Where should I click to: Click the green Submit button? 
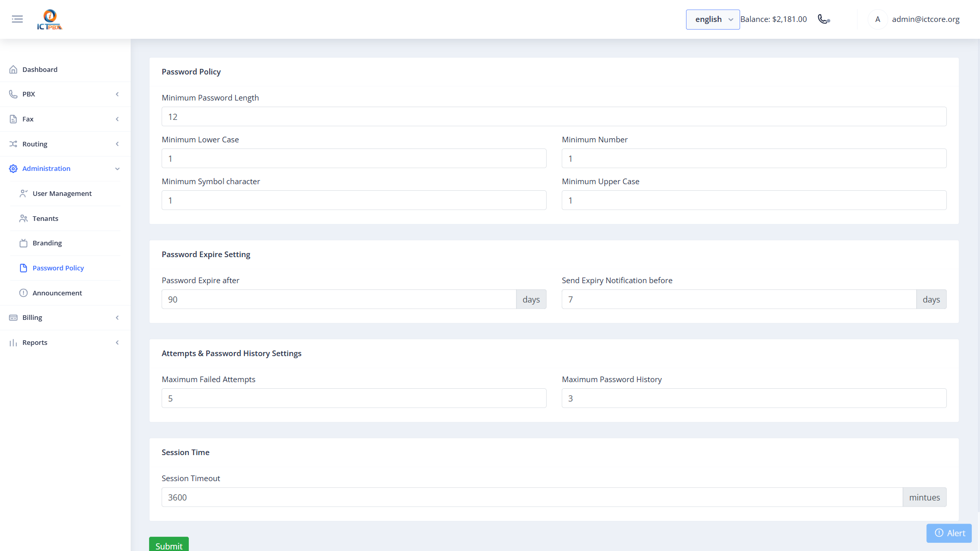[169, 544]
